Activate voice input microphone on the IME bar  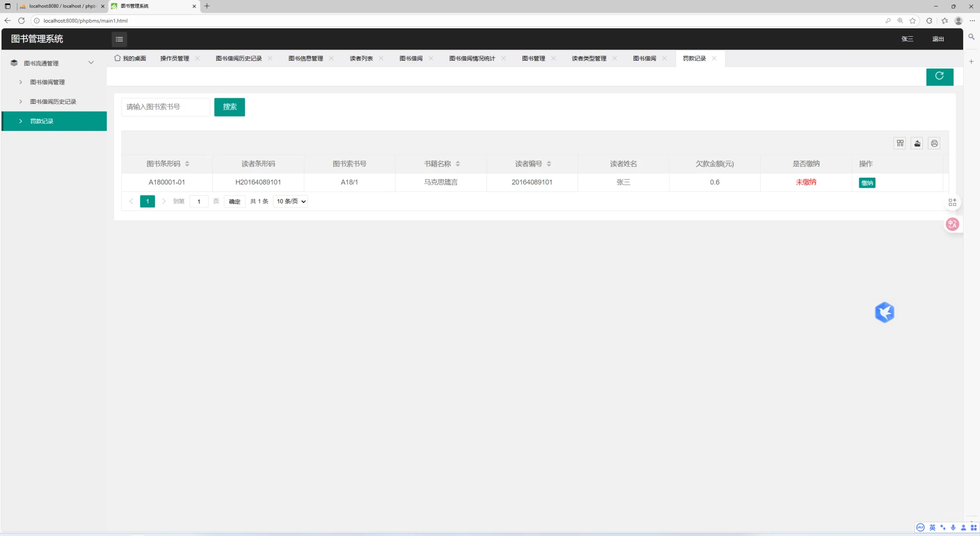(x=953, y=528)
